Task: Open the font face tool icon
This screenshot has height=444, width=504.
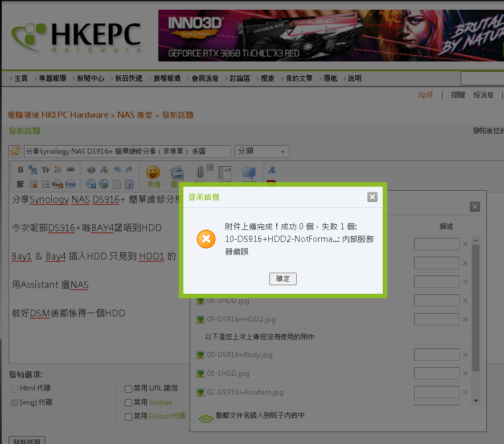Action: point(33,170)
